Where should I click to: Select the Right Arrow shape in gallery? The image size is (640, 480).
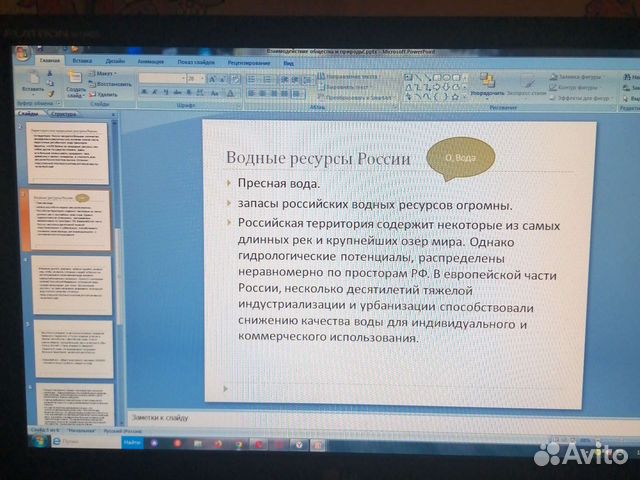437,87
